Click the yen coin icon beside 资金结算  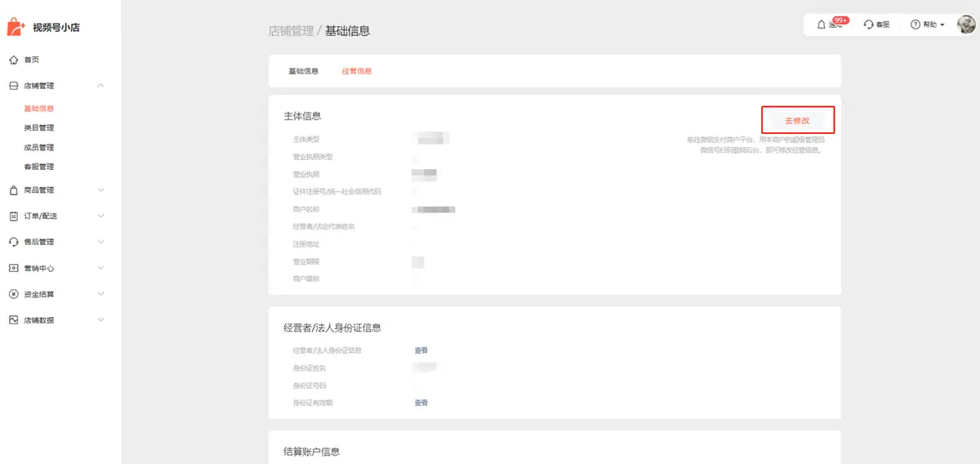pyautogui.click(x=13, y=294)
